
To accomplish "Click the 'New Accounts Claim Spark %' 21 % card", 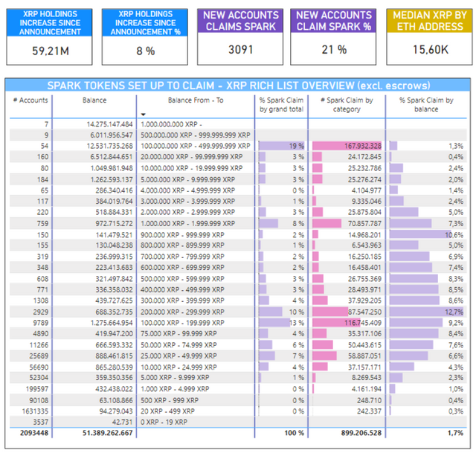I will (x=333, y=36).
